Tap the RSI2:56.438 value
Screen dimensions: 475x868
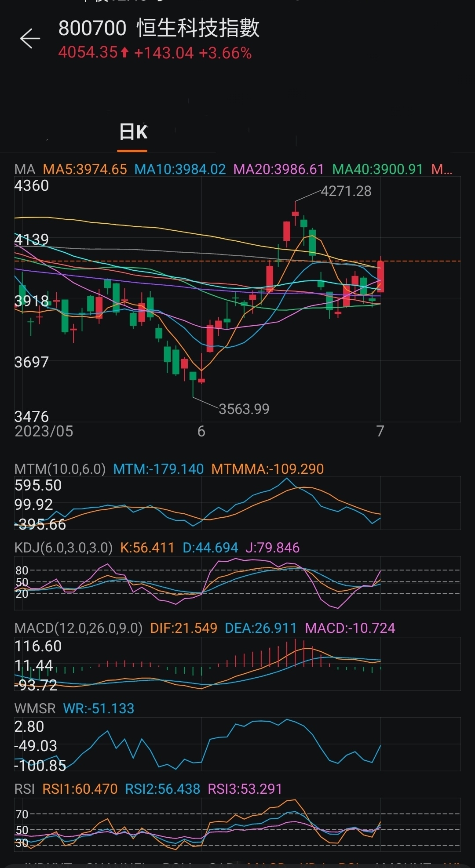click(x=163, y=789)
